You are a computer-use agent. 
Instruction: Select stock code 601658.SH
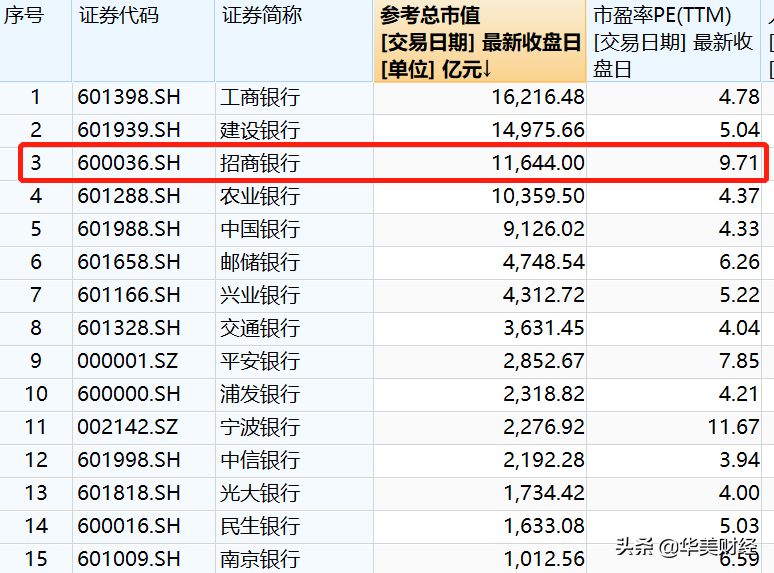point(129,262)
